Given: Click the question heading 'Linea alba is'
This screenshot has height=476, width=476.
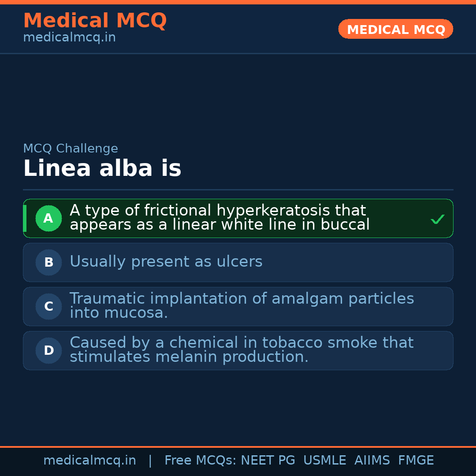Looking at the screenshot, I should (102, 169).
